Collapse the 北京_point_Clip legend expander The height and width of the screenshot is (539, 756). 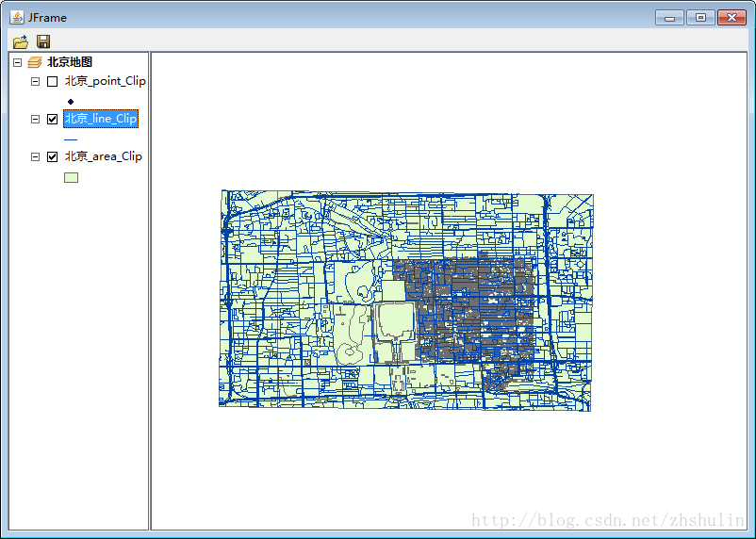point(36,81)
